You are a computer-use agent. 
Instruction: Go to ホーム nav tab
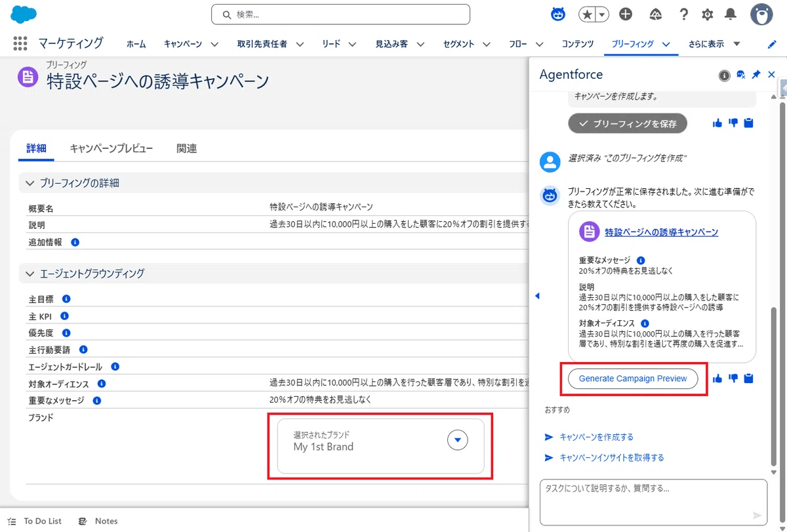pos(136,44)
